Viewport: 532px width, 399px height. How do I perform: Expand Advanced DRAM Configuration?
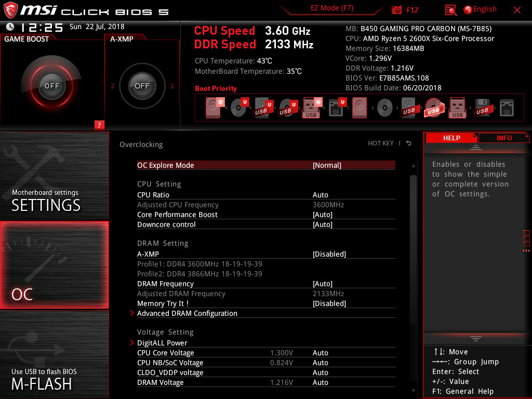(187, 313)
